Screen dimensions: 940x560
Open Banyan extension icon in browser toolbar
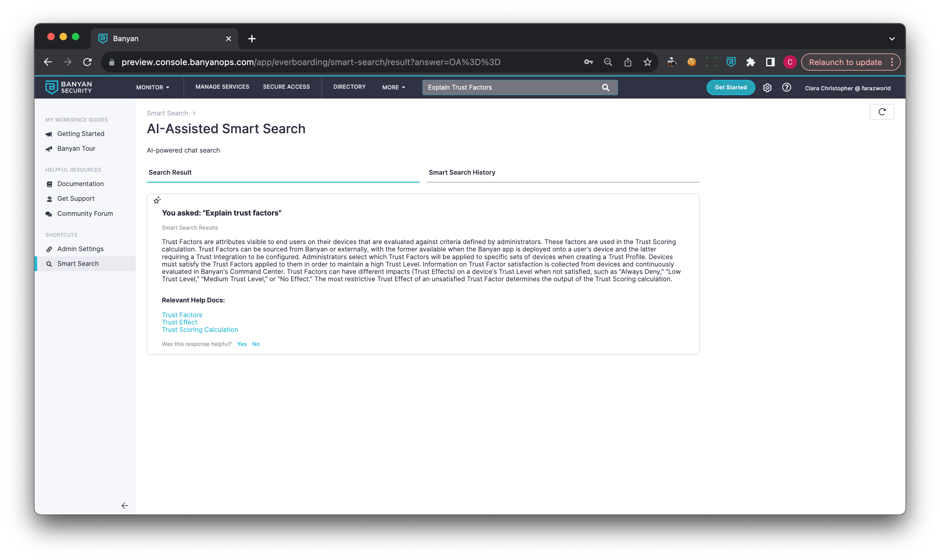730,62
